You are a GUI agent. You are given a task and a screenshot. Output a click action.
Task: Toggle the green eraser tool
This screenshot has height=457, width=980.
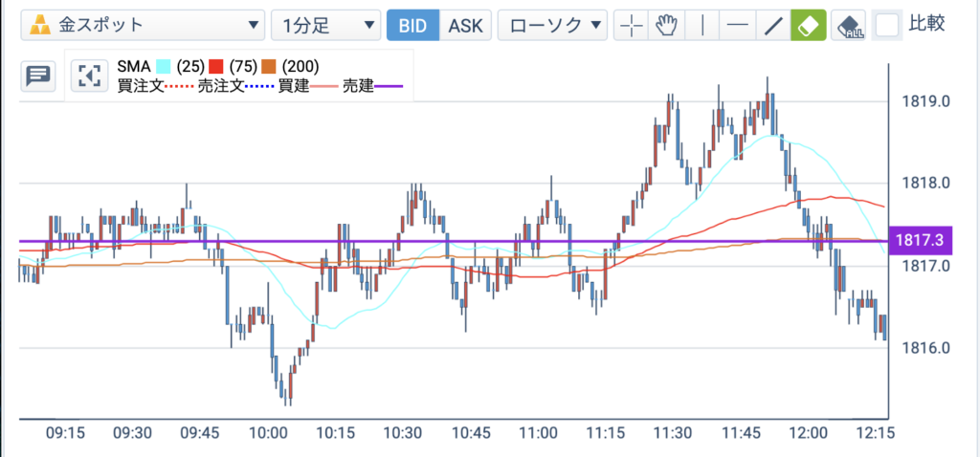[x=809, y=26]
